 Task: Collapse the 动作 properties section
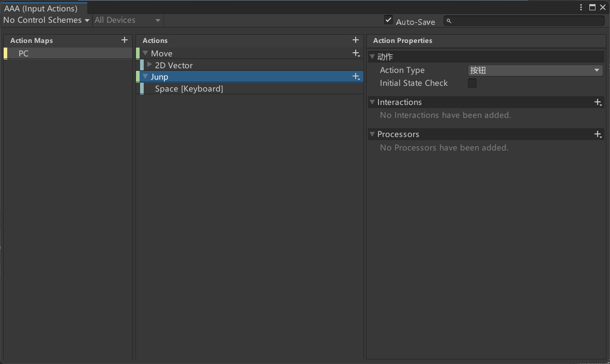(372, 57)
